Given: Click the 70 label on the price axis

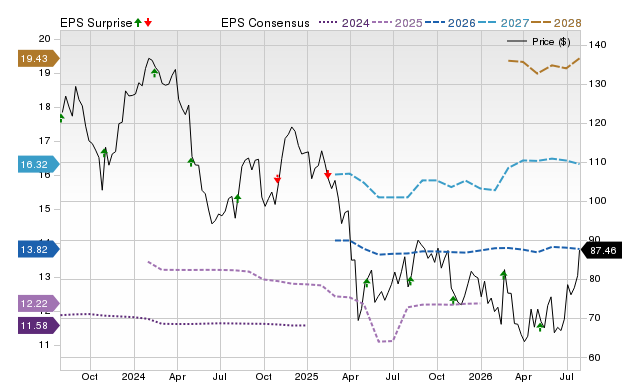Looking at the screenshot, I should 595,318.
